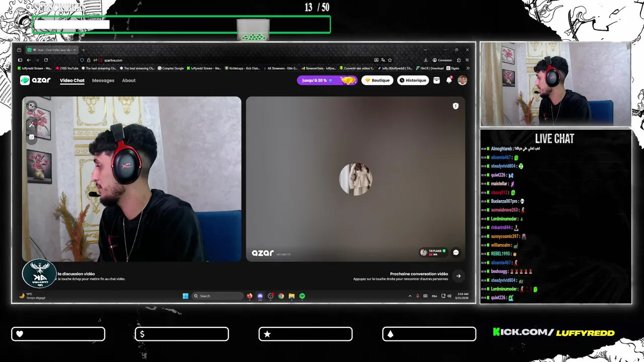Click the next conversation arrow button
This screenshot has height=362, width=644.
point(458,276)
